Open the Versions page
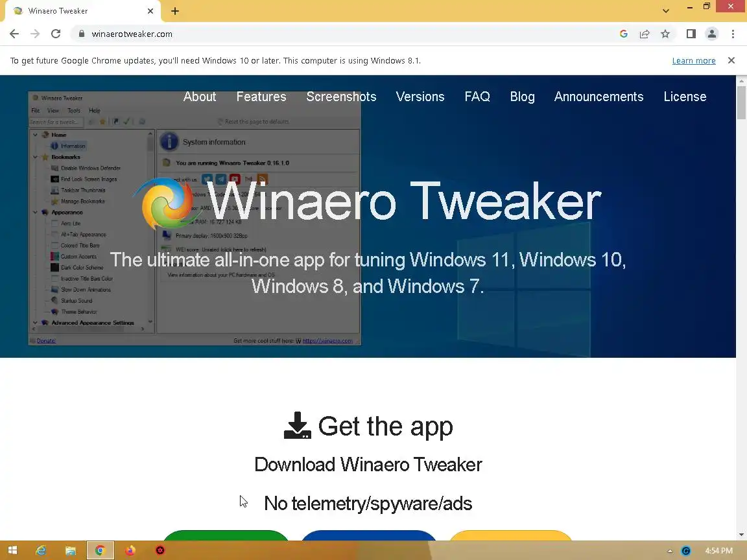Image resolution: width=747 pixels, height=560 pixels. pyautogui.click(x=420, y=97)
